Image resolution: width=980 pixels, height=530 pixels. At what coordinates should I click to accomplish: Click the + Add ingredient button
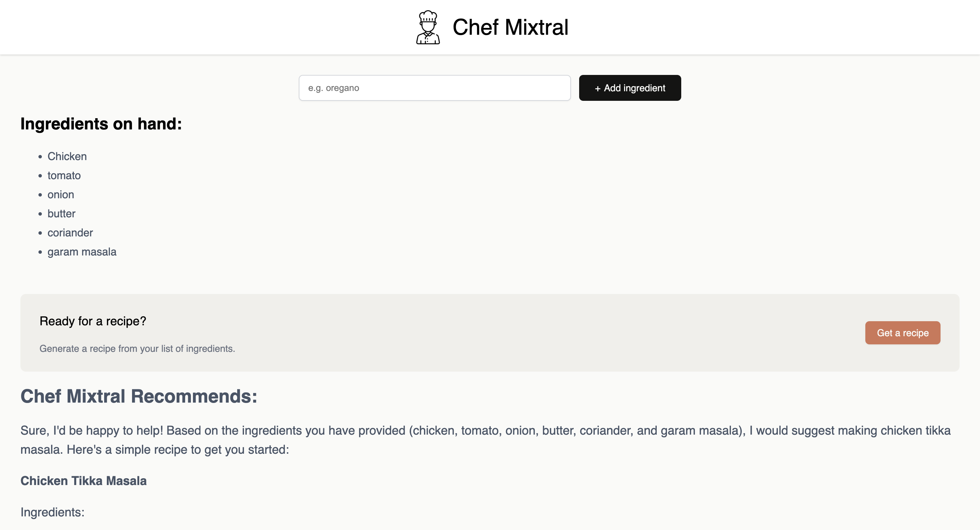(630, 88)
